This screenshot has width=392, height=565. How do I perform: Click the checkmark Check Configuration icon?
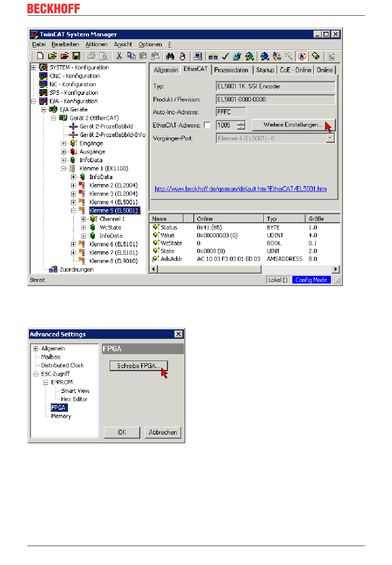(x=225, y=56)
